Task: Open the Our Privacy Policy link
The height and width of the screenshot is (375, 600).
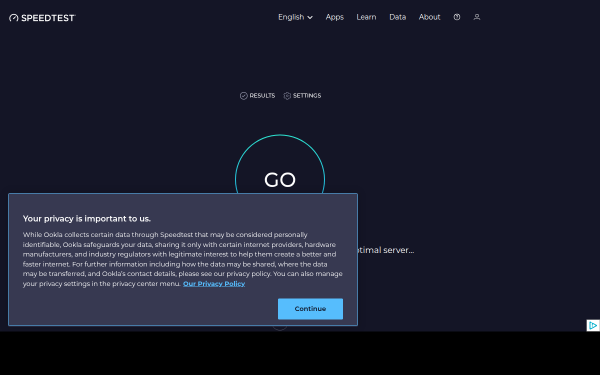Action: click(x=214, y=284)
